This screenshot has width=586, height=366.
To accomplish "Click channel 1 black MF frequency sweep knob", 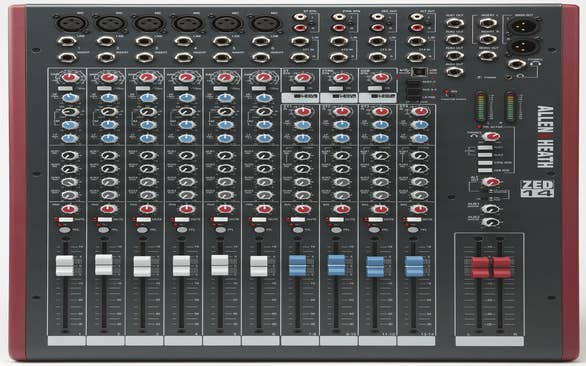I will click(70, 111).
